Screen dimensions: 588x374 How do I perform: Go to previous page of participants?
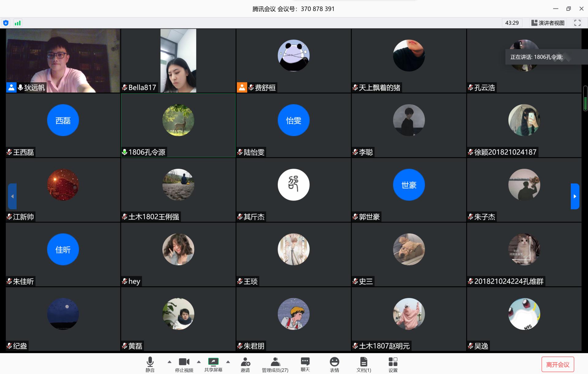pos(12,196)
